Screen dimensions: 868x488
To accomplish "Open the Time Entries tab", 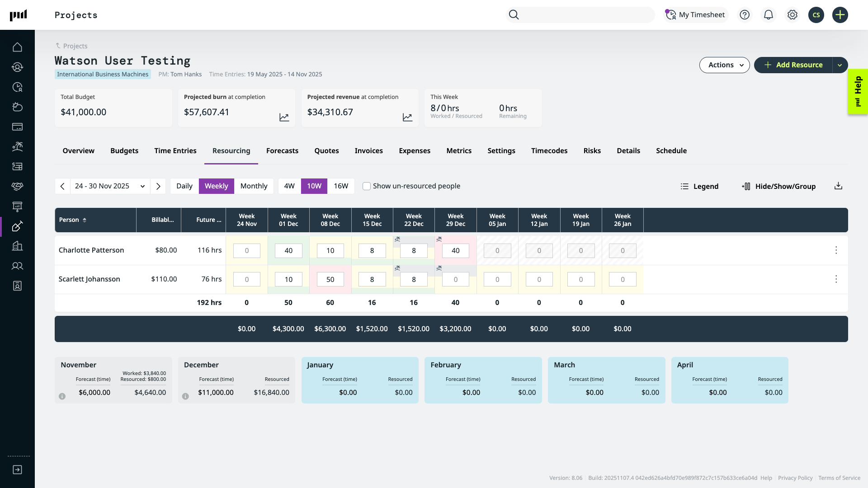I will (x=175, y=151).
